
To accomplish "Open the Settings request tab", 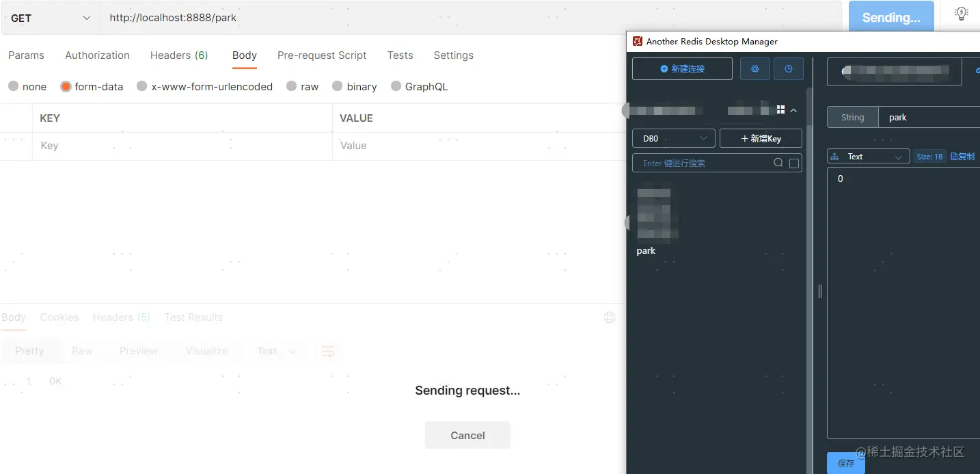I will click(454, 55).
